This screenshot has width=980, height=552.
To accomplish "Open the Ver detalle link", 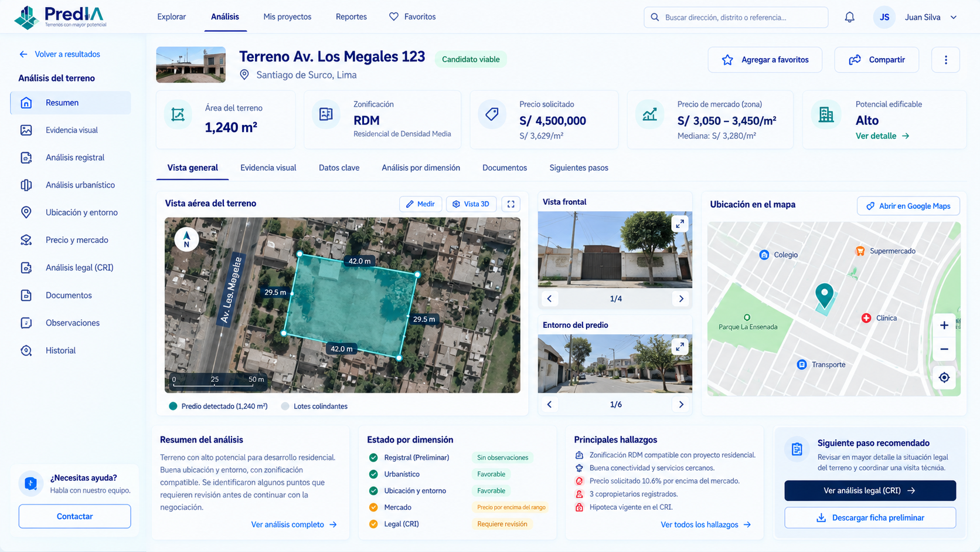I will click(x=882, y=136).
